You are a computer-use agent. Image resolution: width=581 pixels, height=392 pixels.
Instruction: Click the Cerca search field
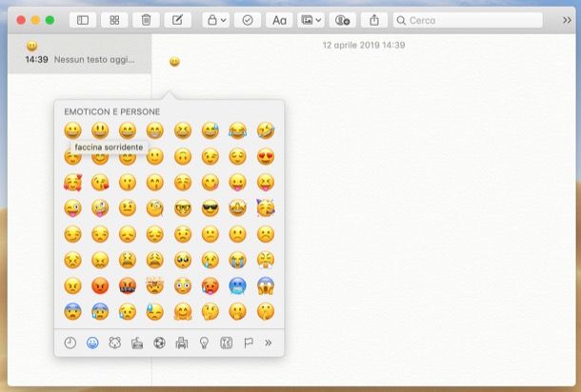click(468, 20)
